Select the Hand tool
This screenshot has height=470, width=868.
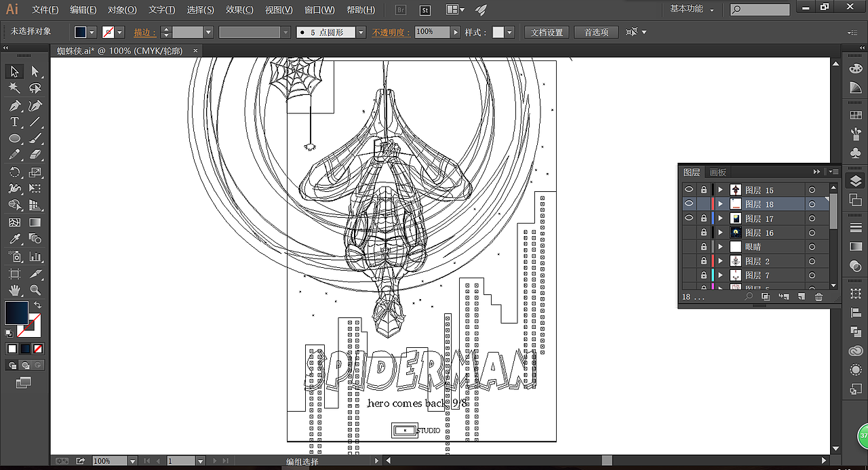tap(14, 291)
